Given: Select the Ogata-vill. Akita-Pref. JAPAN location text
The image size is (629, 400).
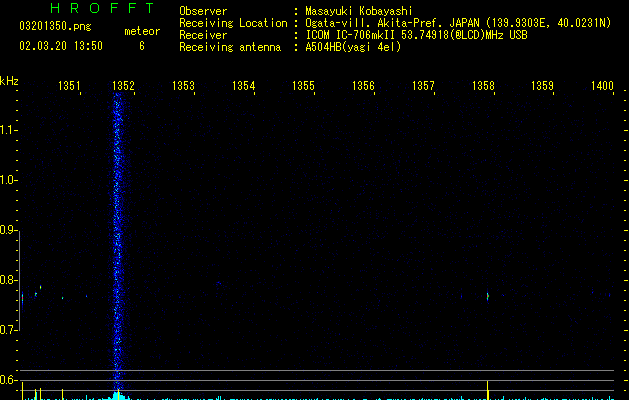Looking at the screenshot, I should click(x=458, y=23).
